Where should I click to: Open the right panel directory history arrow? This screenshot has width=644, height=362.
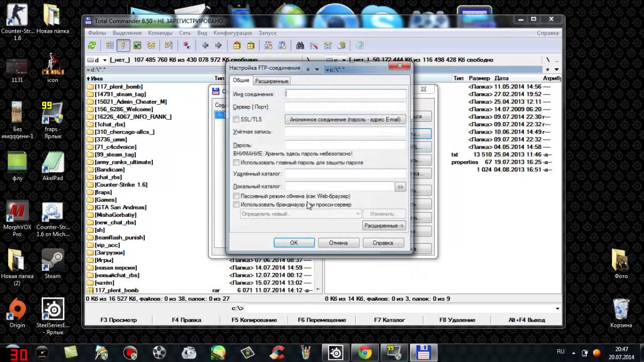click(x=556, y=69)
